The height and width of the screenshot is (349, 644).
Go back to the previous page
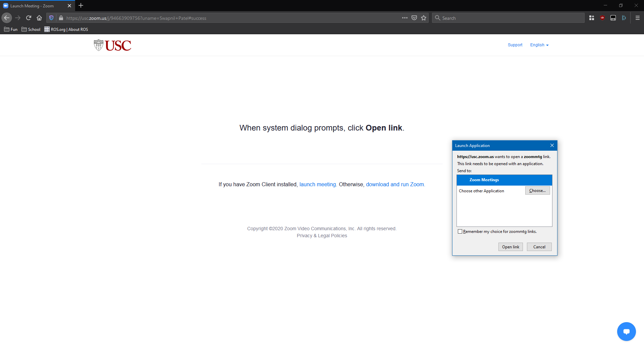pos(7,18)
